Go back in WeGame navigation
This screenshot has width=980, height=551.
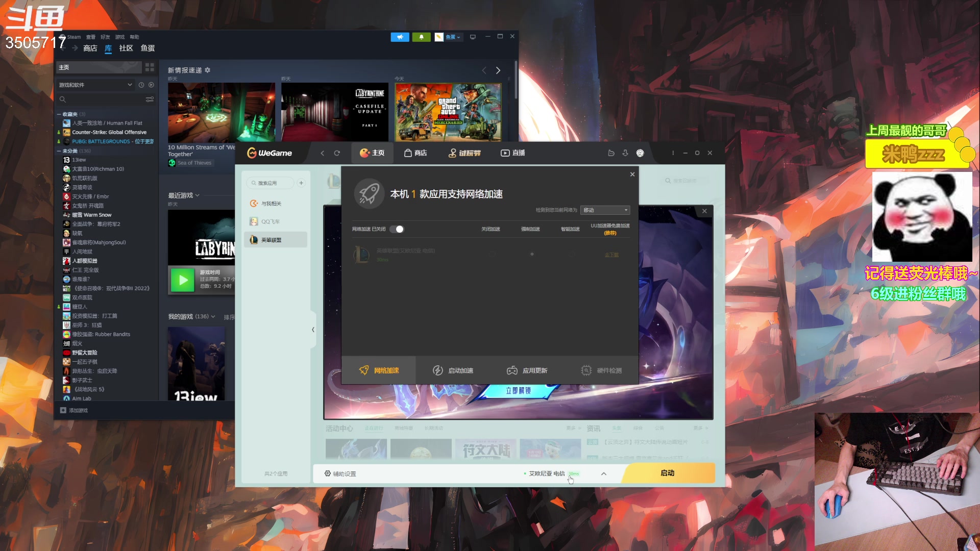(x=323, y=153)
